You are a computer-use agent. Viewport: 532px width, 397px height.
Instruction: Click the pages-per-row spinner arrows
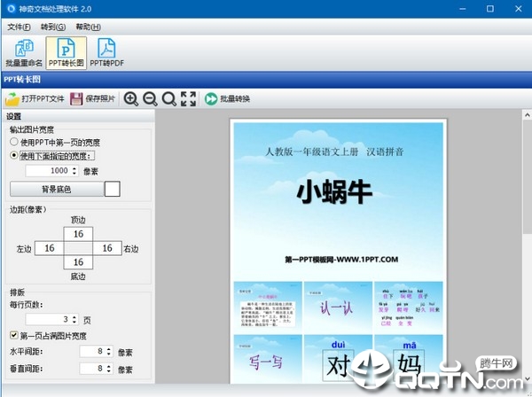tap(74, 319)
